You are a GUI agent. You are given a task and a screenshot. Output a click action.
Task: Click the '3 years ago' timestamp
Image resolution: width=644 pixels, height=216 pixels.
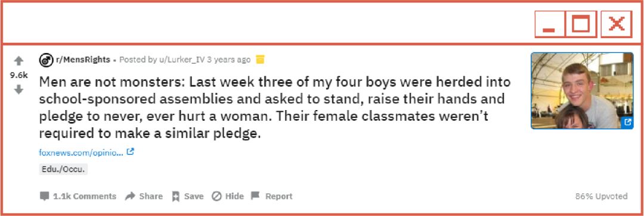click(229, 60)
